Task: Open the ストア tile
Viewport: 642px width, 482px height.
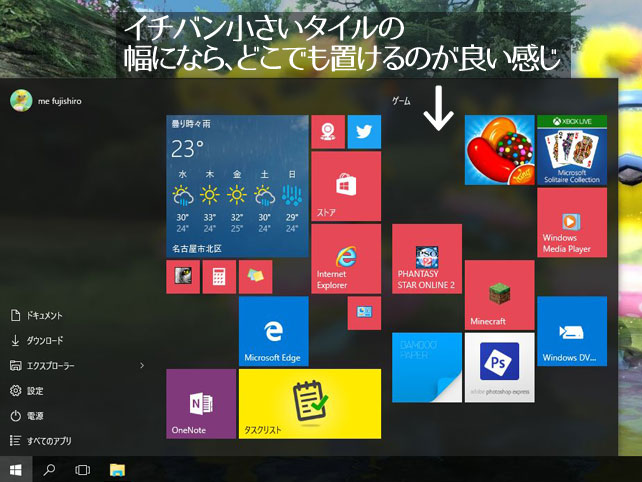Action: (x=346, y=186)
